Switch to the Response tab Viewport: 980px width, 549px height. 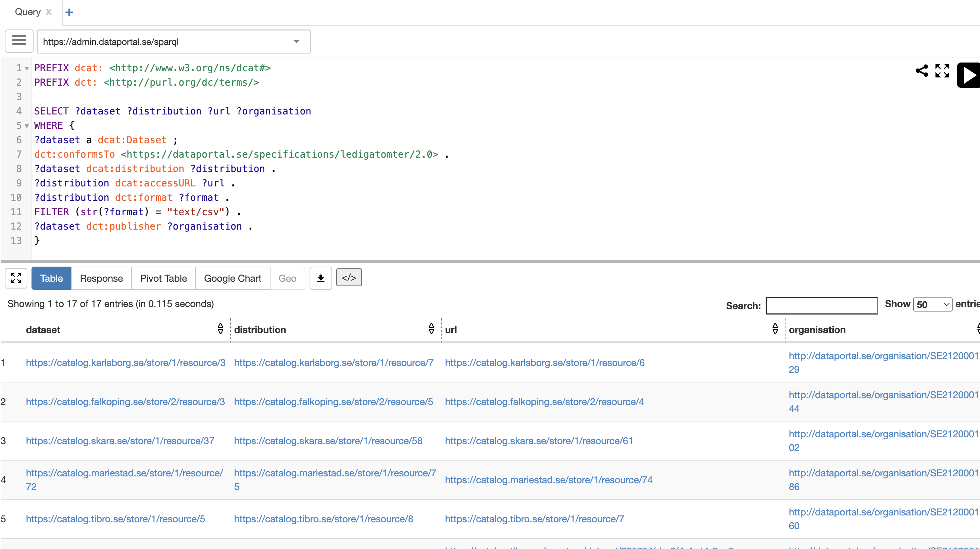coord(101,278)
